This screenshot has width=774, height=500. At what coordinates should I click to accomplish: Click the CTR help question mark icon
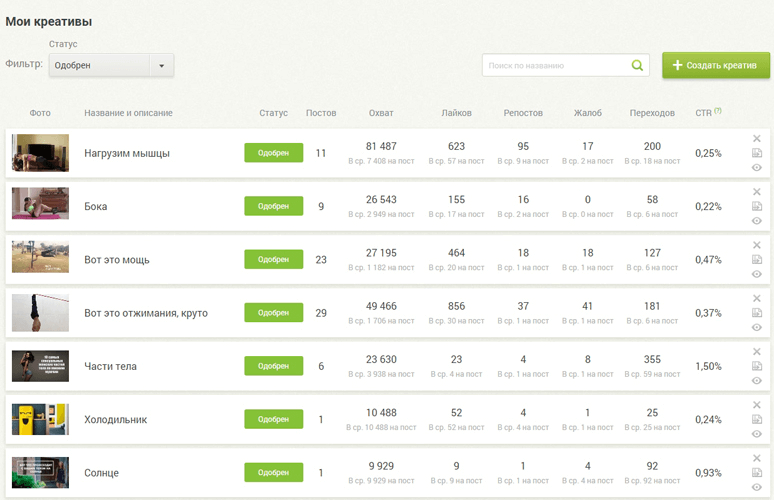(x=718, y=111)
